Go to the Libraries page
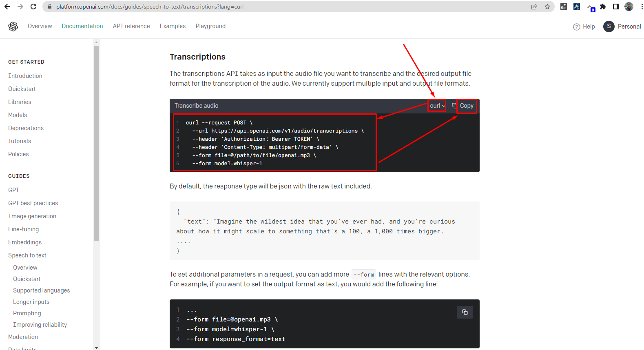 tap(20, 102)
